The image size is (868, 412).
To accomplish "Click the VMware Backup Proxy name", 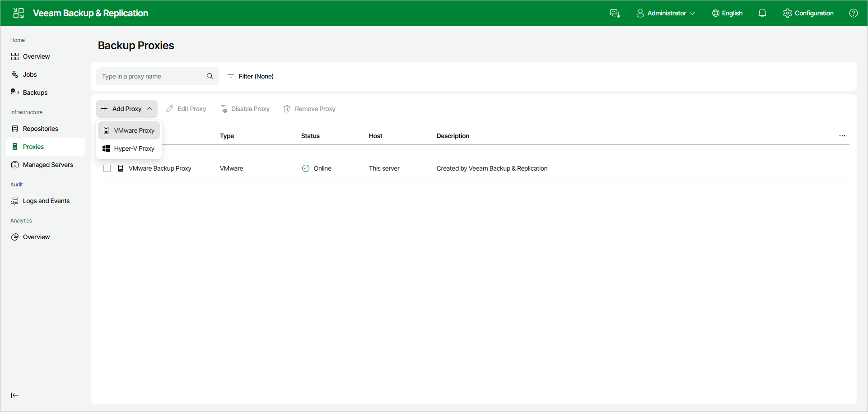I will pyautogui.click(x=160, y=168).
